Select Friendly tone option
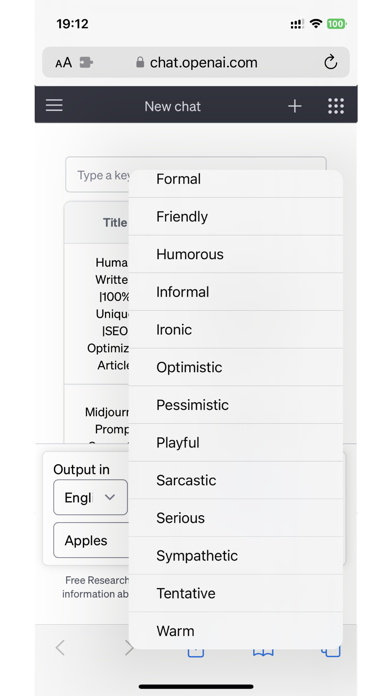Screen dimensions: 392x696 tap(236, 217)
